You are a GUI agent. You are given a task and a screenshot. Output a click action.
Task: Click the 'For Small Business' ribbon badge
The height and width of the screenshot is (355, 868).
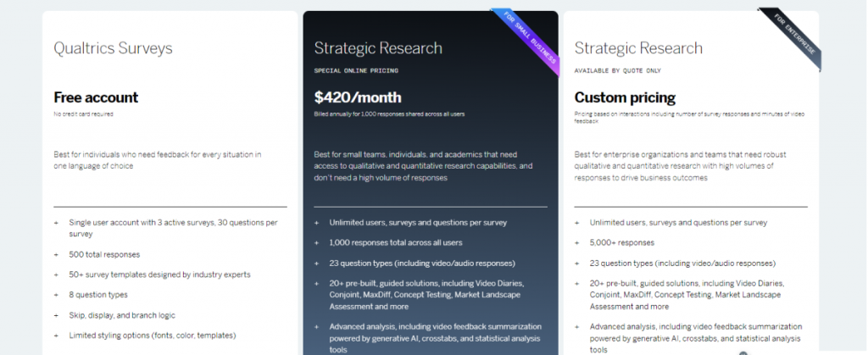click(526, 42)
